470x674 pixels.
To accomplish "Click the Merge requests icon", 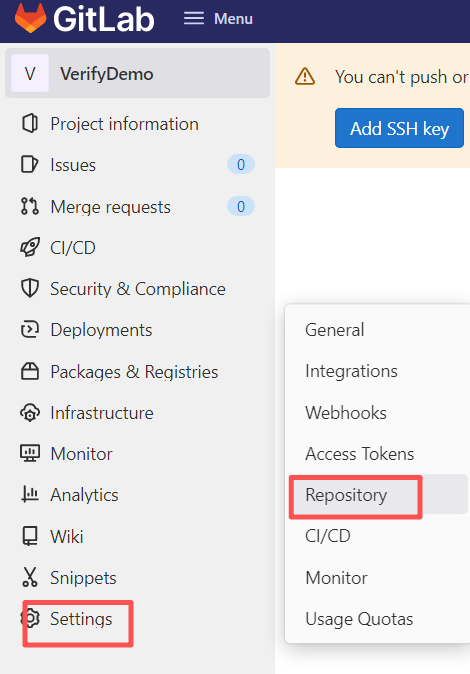I will coord(30,206).
